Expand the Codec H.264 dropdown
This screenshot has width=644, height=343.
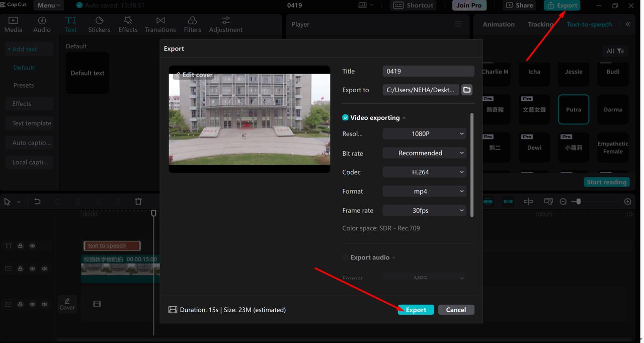[x=424, y=172]
